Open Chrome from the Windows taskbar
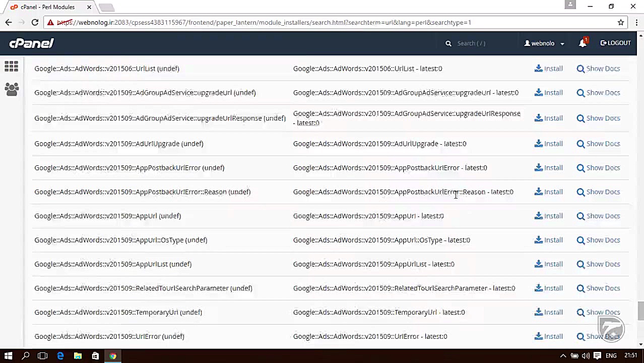 (112, 356)
